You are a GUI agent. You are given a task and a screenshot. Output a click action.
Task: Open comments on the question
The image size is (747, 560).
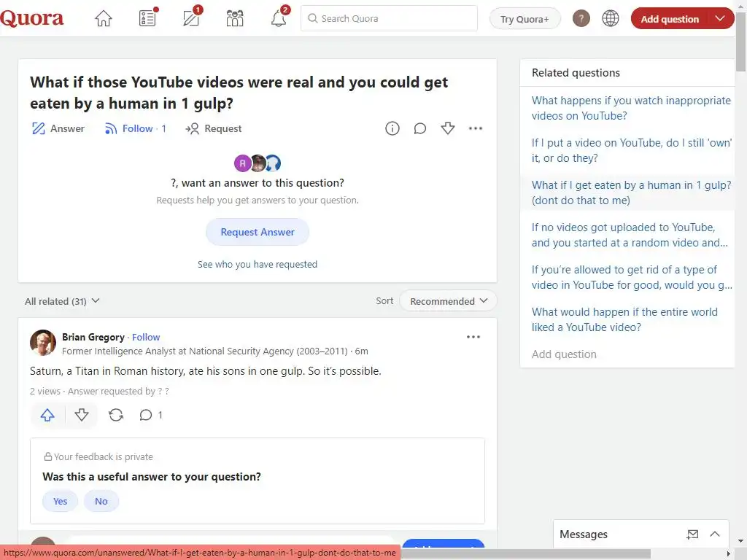click(419, 128)
